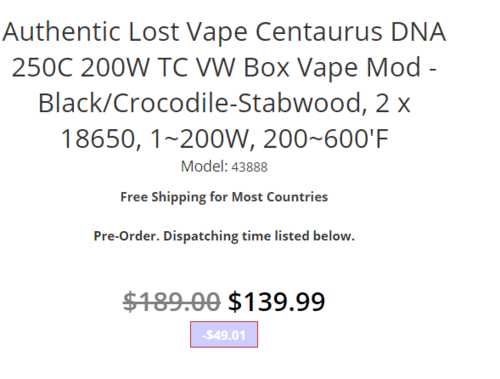Select the model number 43888

point(249,167)
